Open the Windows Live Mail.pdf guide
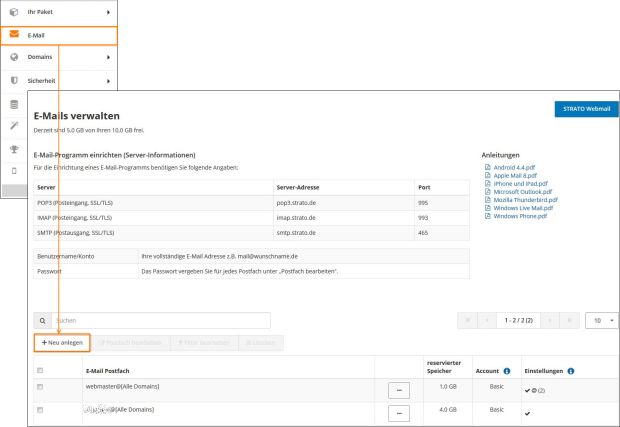Viewport: 620px width, 427px height. click(x=523, y=208)
